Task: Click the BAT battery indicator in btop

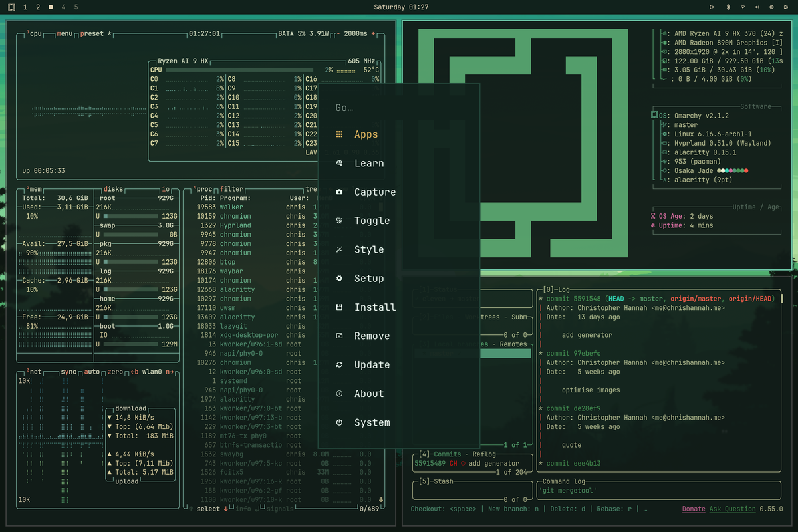Action: coord(303,33)
